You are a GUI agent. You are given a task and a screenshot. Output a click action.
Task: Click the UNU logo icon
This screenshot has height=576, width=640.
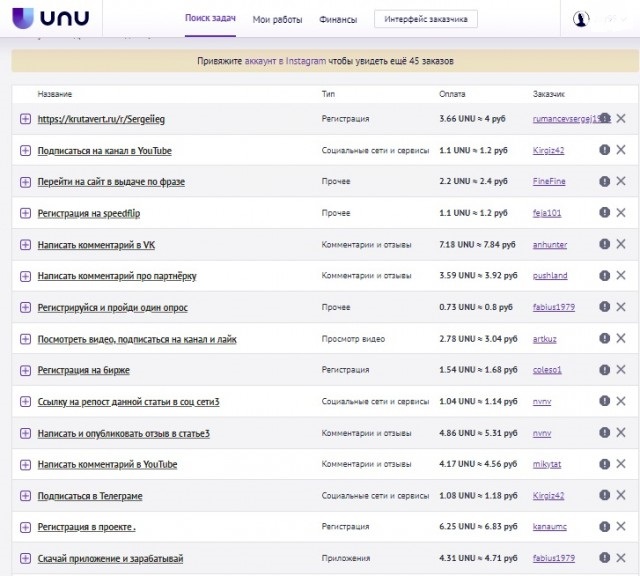[23, 18]
